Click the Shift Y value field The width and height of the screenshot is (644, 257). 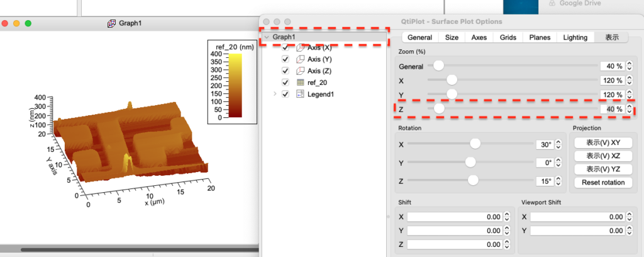pyautogui.click(x=455, y=231)
